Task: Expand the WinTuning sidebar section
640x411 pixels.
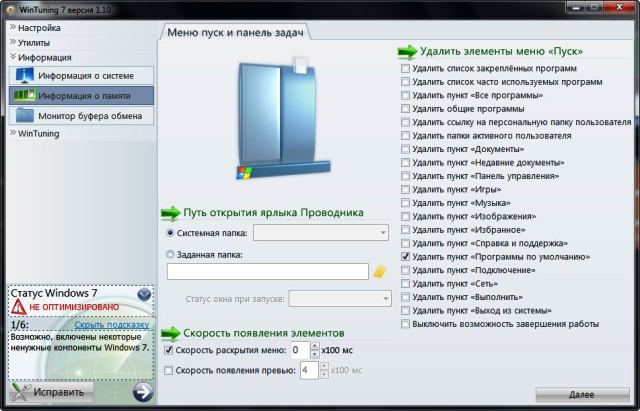Action: click(35, 133)
